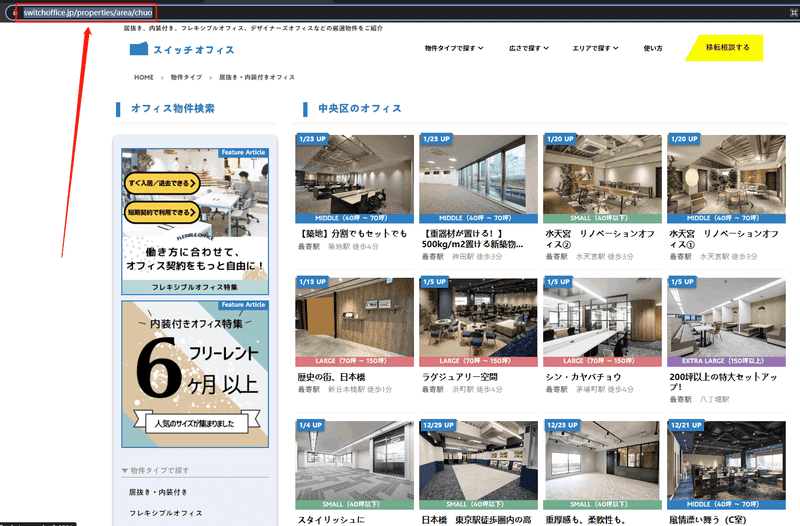This screenshot has width=800, height=526.
Task: Open the 内装付きオフィス特集 6ヶ月 banner
Action: [195, 374]
